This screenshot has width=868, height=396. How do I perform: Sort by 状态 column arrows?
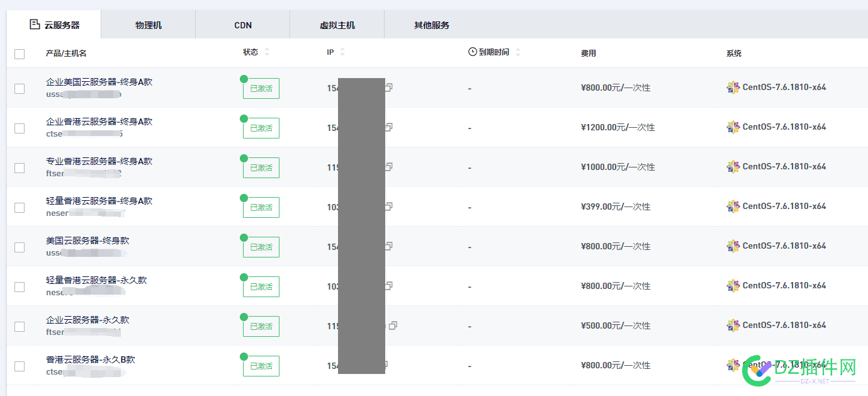point(267,52)
